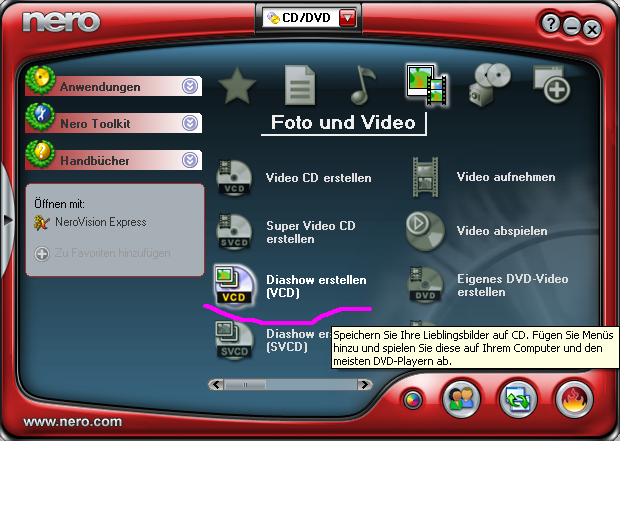This screenshot has width=640, height=512.
Task: Open the CD/DVD media type dropdown arrow
Action: click(347, 18)
